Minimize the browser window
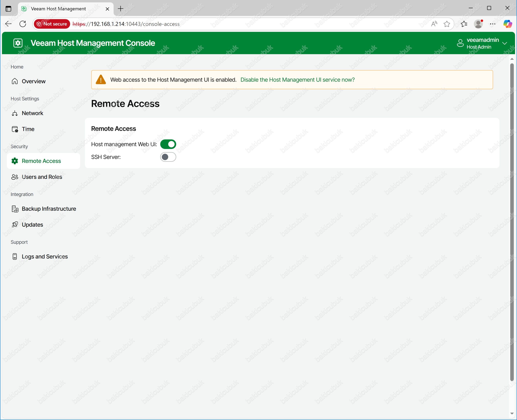 point(471,8)
